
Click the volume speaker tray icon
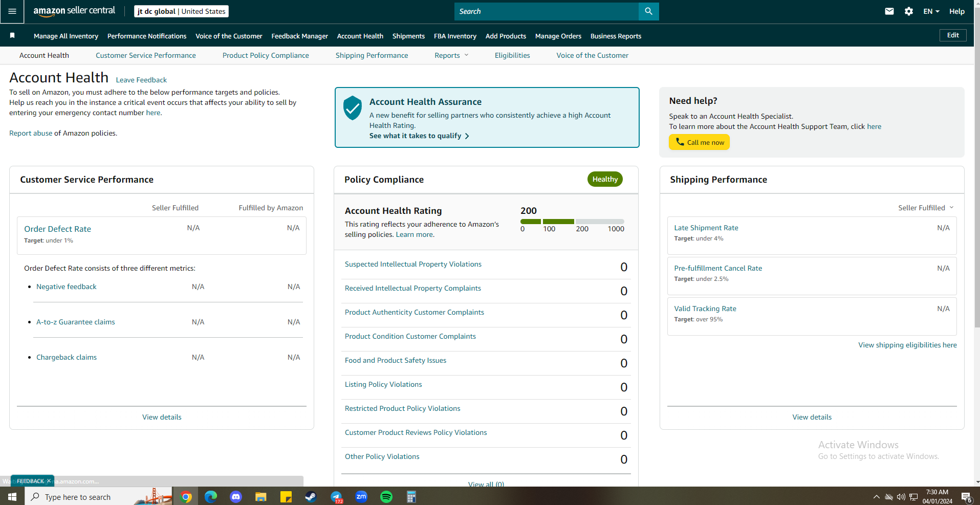click(901, 497)
